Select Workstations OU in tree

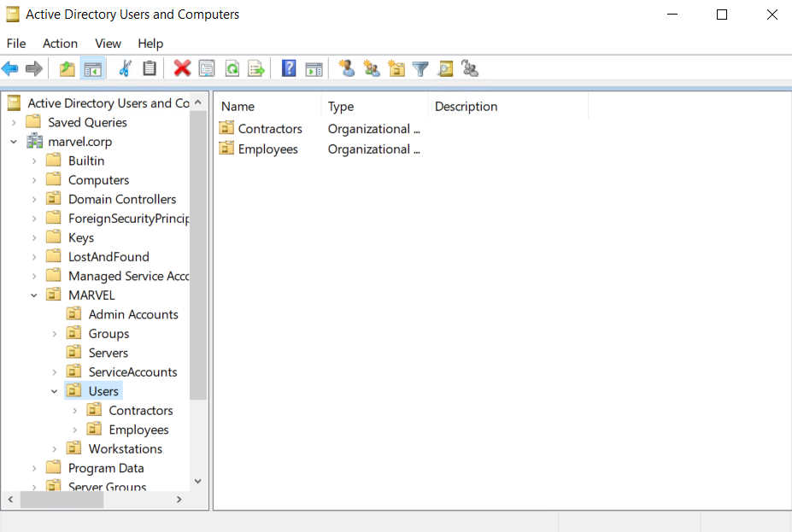(126, 448)
